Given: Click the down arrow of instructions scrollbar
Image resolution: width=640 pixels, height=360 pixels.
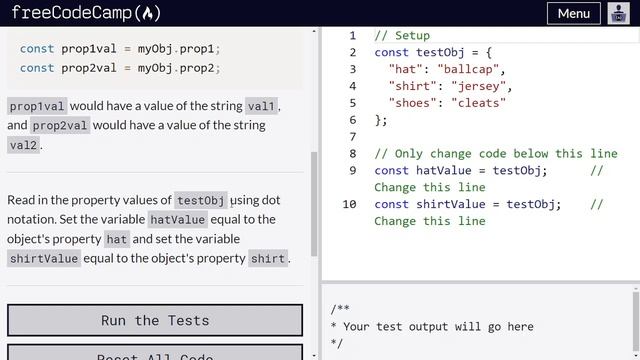Looking at the screenshot, I should pyautogui.click(x=314, y=356).
